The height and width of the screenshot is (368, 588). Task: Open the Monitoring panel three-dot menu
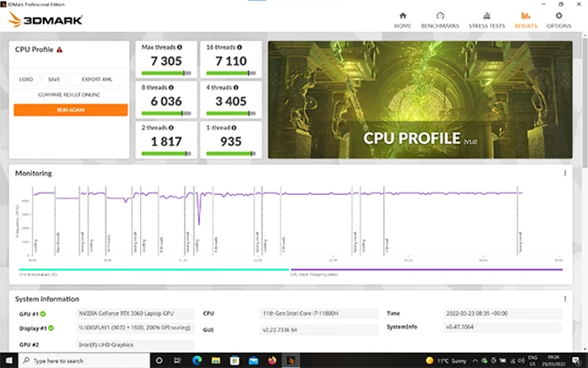[x=564, y=173]
